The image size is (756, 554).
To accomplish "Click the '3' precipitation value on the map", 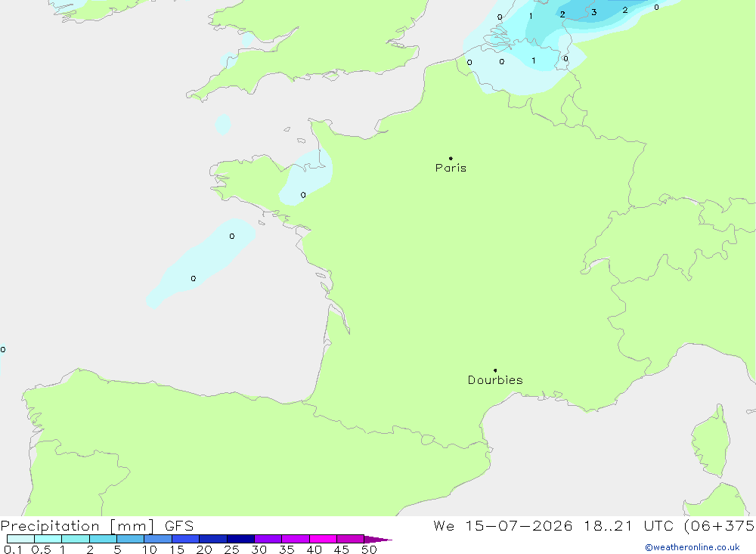I will coord(594,13).
